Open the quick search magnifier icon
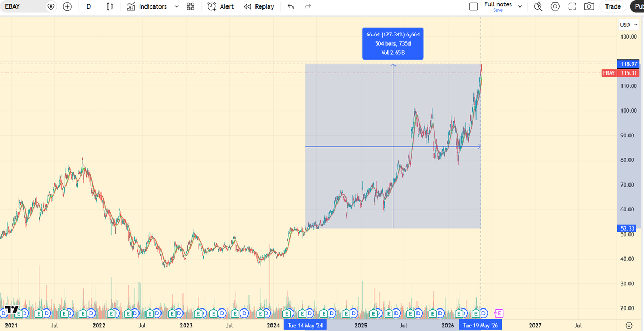The height and width of the screenshot is (331, 644). pos(538,6)
